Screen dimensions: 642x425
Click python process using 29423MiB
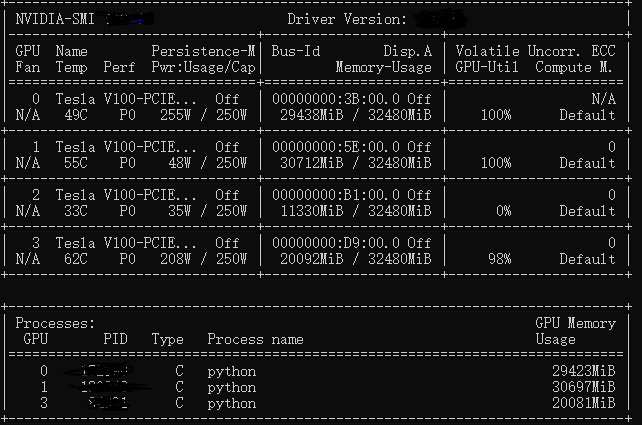pyautogui.click(x=232, y=372)
